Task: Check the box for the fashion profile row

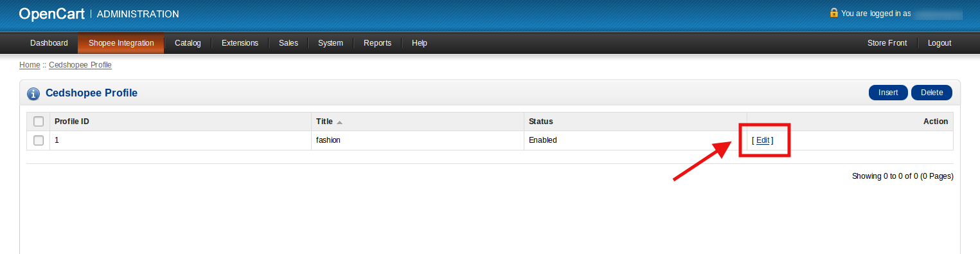Action: click(39, 140)
